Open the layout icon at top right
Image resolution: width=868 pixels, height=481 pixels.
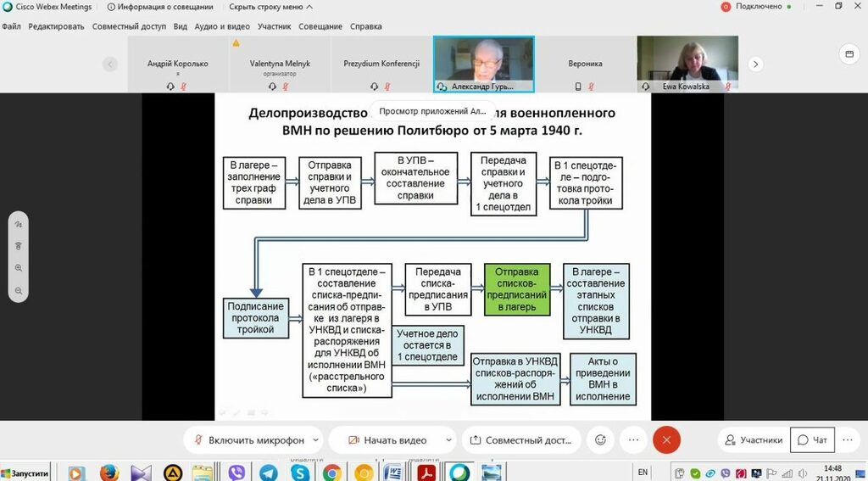tap(848, 55)
